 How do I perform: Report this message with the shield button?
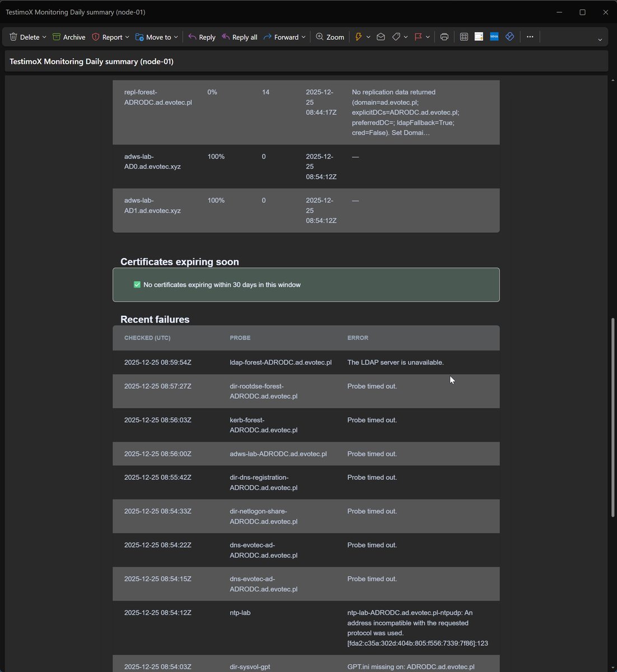107,37
